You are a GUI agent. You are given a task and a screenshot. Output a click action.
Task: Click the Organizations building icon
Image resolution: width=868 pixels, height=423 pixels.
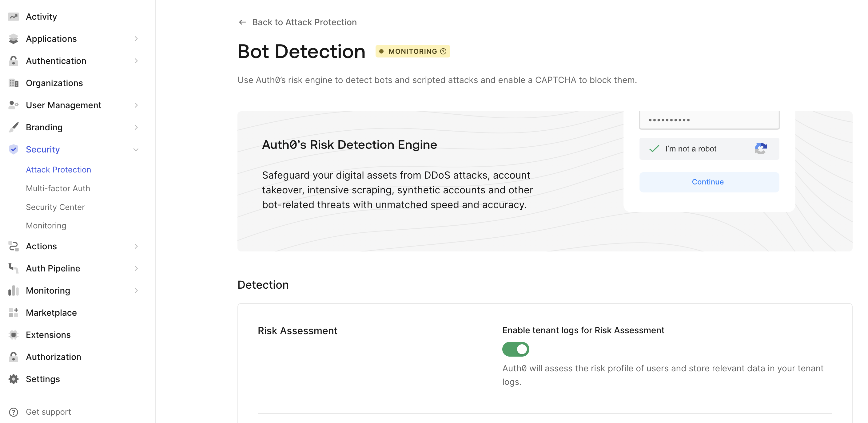click(x=14, y=83)
